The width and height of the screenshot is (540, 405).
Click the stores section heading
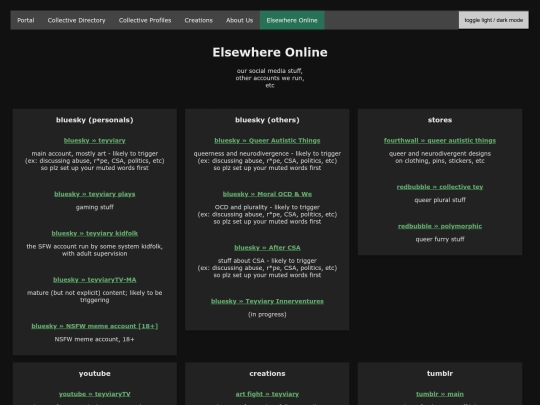click(440, 120)
